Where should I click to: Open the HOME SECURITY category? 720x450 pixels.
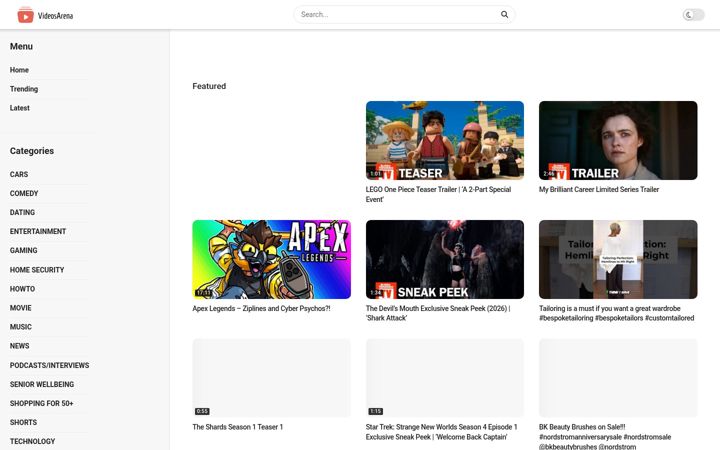point(37,270)
